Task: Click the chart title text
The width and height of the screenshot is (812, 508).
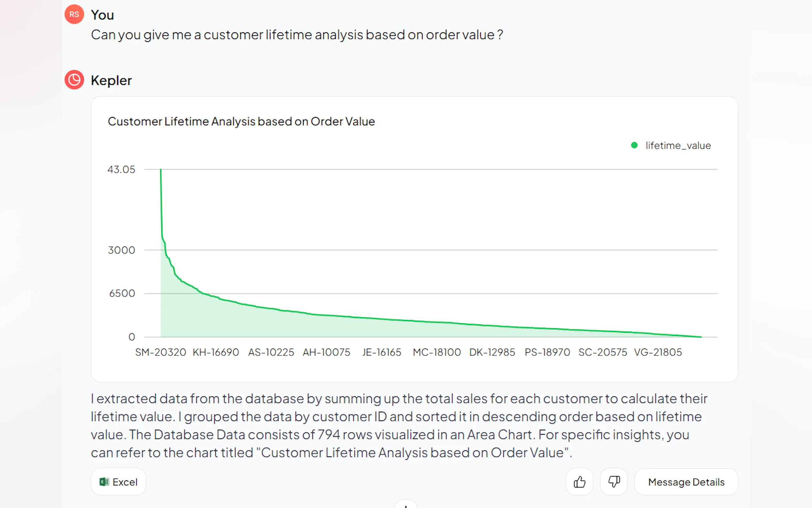Action: [x=241, y=121]
